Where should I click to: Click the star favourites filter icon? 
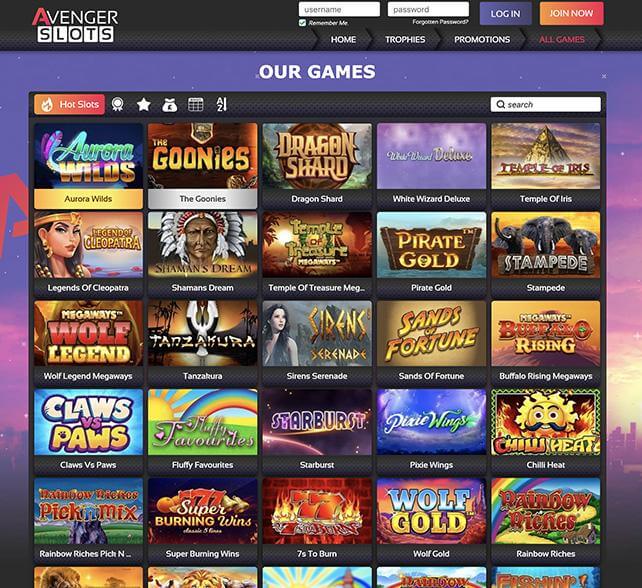coord(144,104)
